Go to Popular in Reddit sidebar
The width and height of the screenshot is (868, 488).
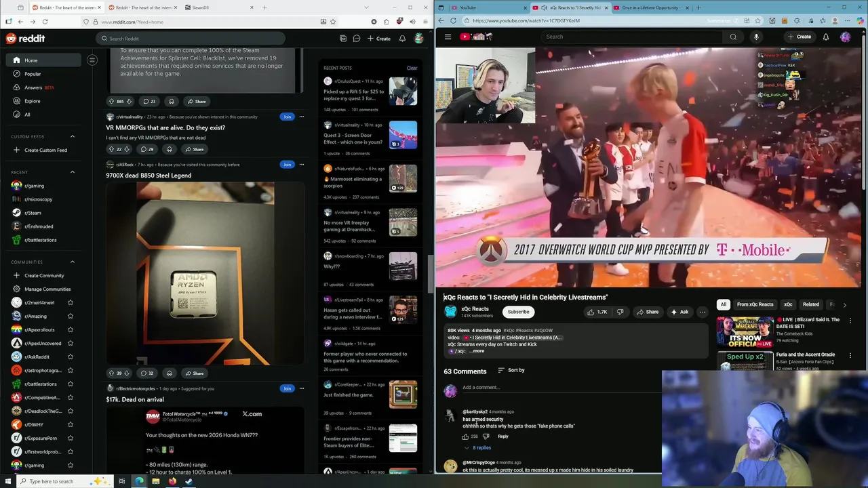pos(33,74)
